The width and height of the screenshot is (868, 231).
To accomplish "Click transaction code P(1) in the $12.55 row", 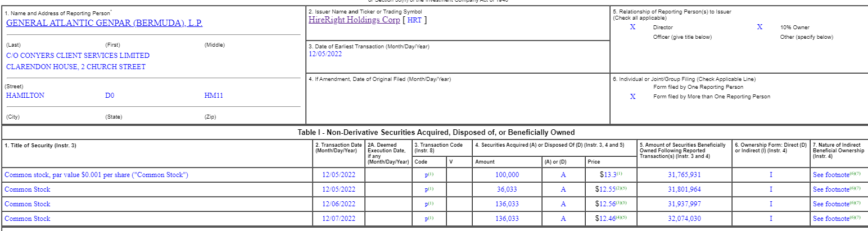I will 429,189.
